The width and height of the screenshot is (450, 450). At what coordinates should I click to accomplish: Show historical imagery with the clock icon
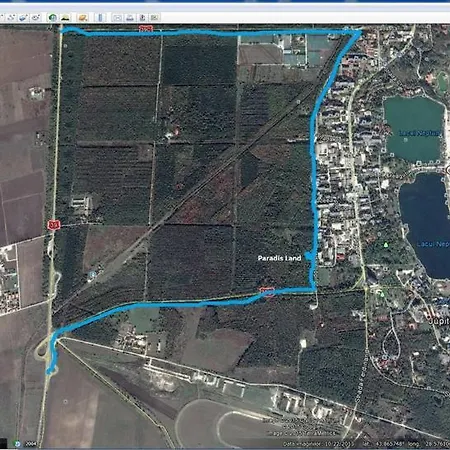[52, 17]
